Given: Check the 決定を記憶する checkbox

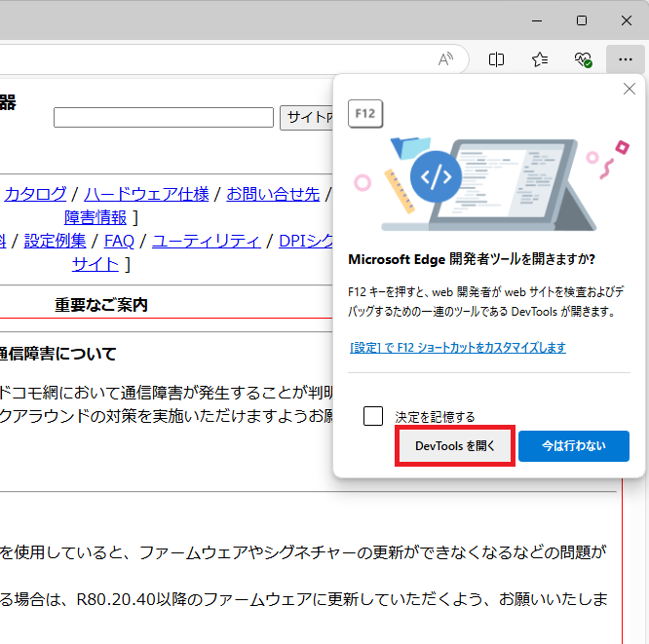Looking at the screenshot, I should [373, 416].
